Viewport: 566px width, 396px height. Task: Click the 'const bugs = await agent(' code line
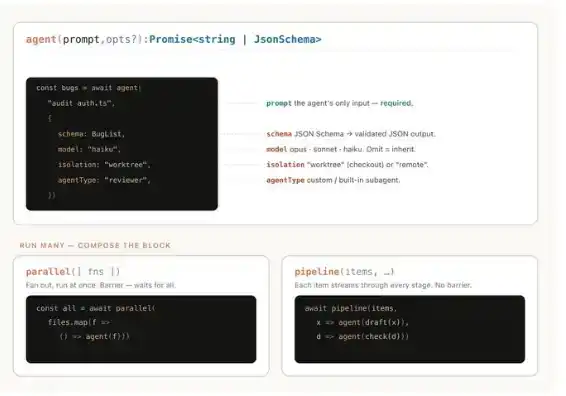[x=89, y=88]
